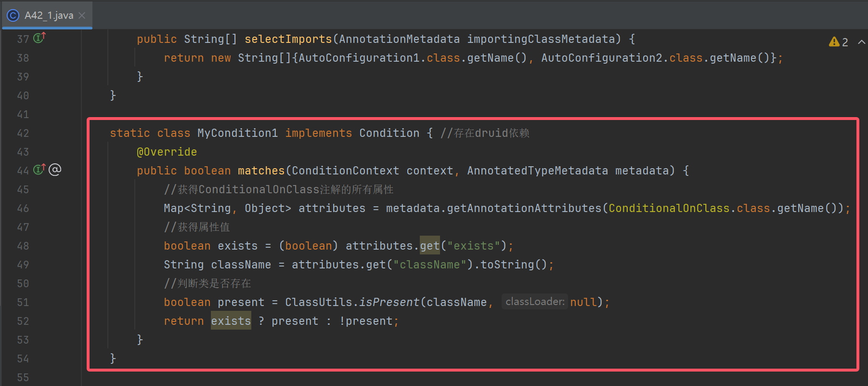Viewport: 868px width, 386px height.
Task: Click the MyCondition1 class name
Action: point(238,133)
